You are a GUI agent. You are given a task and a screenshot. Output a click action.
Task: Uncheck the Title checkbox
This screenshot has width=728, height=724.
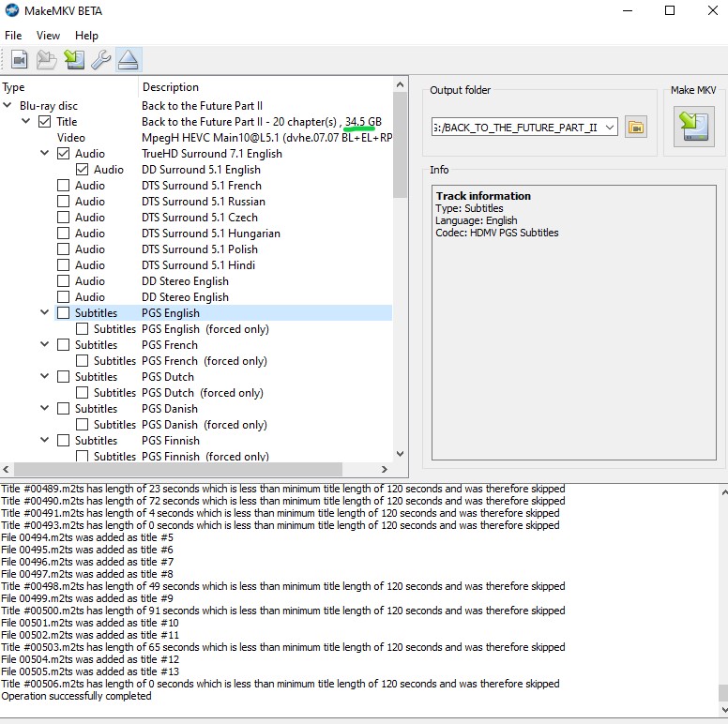pos(45,122)
